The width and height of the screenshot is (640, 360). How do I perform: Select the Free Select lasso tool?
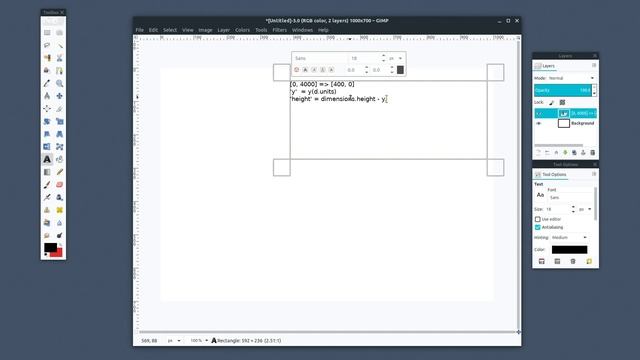(47, 45)
